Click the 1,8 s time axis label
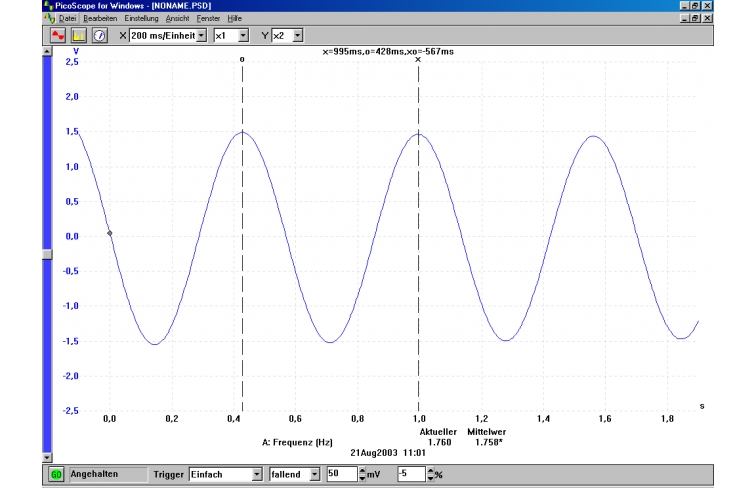755x488 pixels. point(667,419)
